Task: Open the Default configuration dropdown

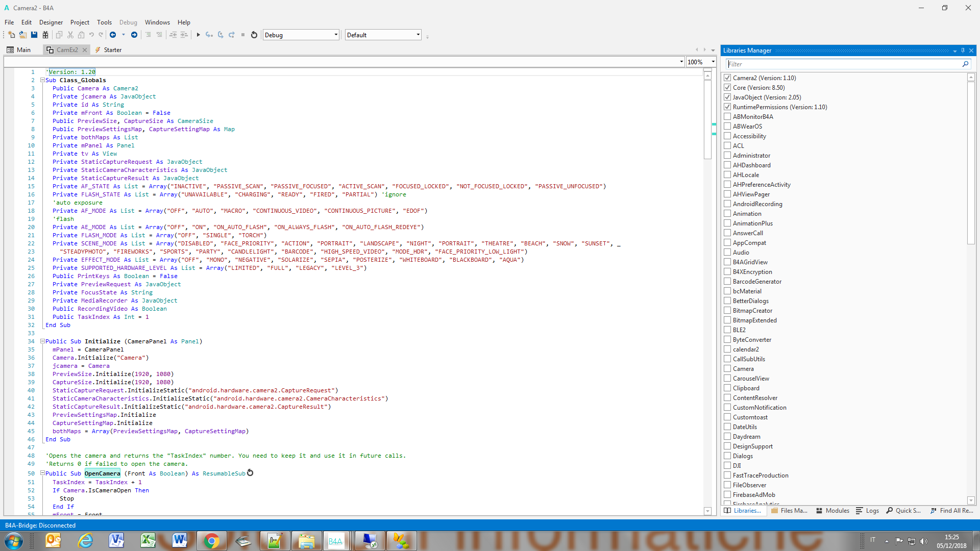Action: point(418,35)
